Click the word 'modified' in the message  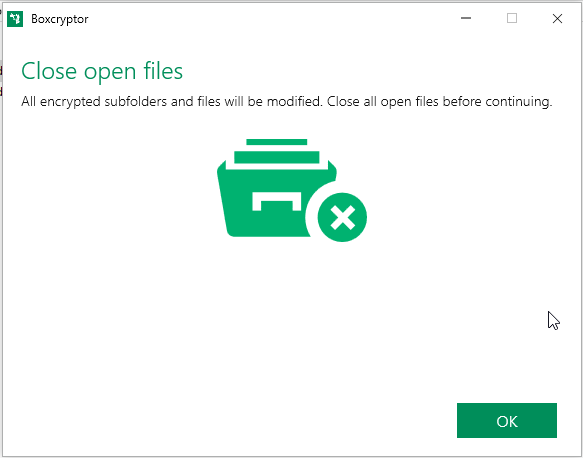pos(295,101)
